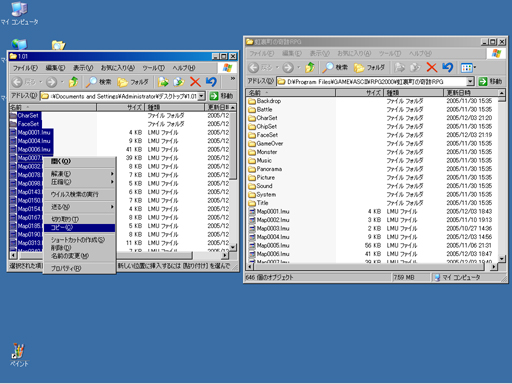Click the red Delete X in 虹裏町 toolbar

432,67
